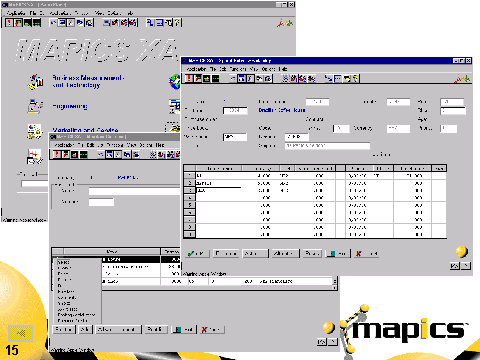Image resolution: width=480 pixels, height=360 pixels.
Task: Click the red X button in availability window
Action: pos(366,254)
